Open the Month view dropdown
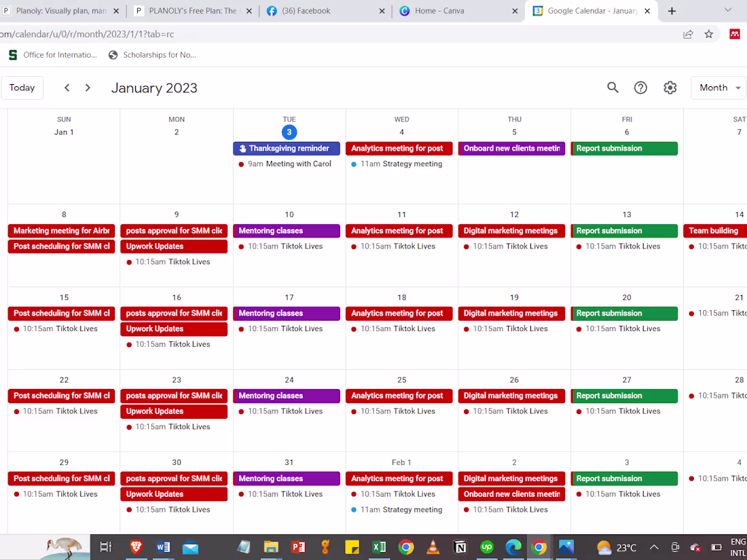The width and height of the screenshot is (747, 560). coord(718,88)
